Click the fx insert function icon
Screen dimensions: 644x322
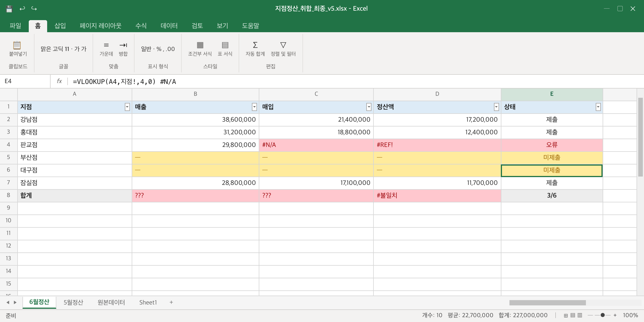coord(59,81)
